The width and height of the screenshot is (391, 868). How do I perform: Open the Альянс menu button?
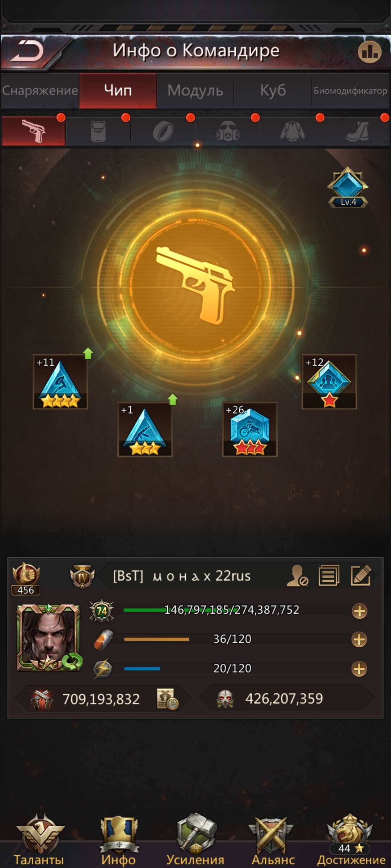pos(273,840)
